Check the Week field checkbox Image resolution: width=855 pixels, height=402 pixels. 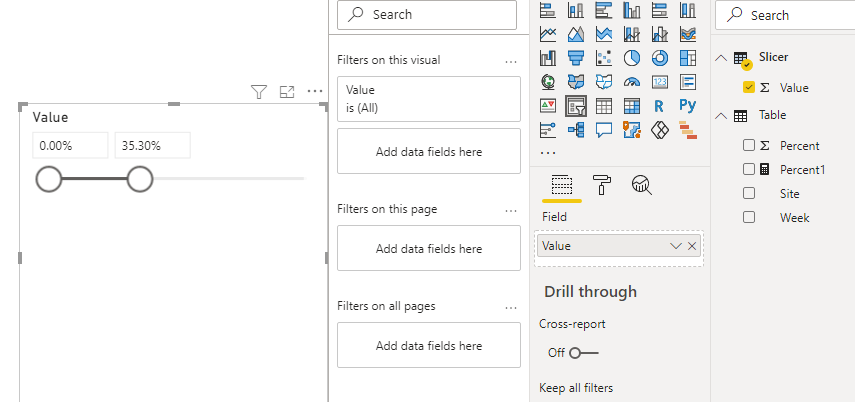click(749, 217)
